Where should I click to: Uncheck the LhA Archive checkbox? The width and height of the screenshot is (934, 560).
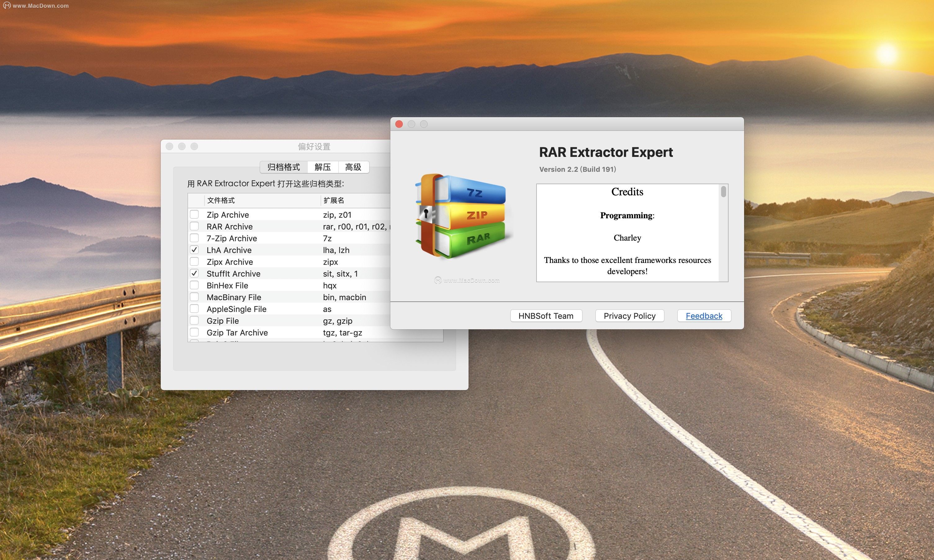click(x=194, y=250)
